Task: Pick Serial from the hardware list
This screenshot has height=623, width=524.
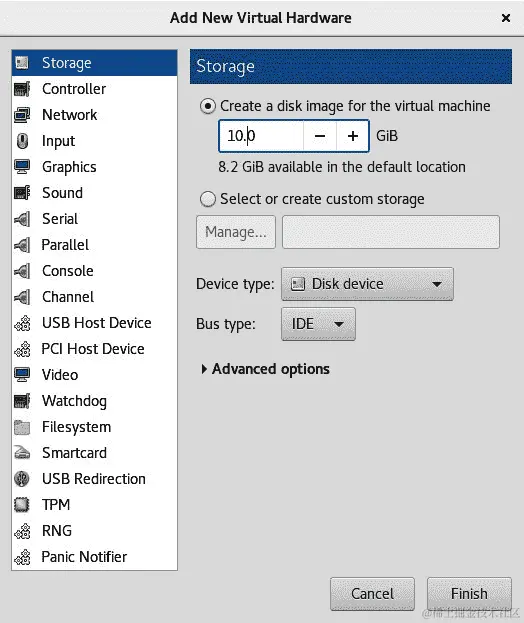Action: pyautogui.click(x=95, y=219)
